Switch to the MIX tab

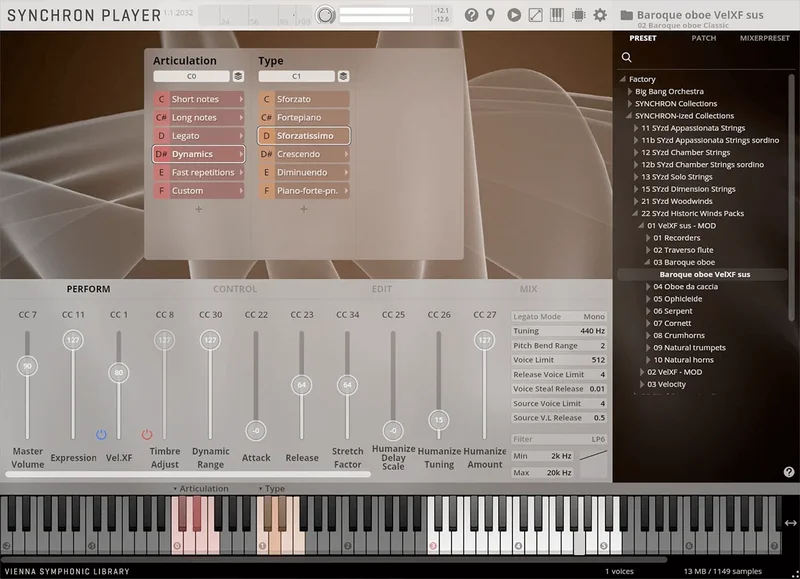coord(528,289)
